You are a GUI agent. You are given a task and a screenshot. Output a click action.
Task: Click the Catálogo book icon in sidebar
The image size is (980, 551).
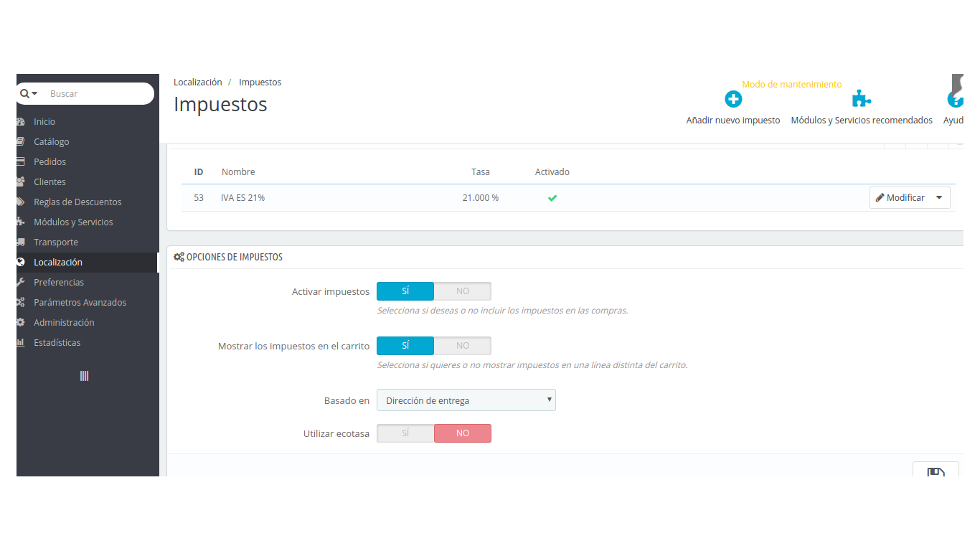click(x=21, y=142)
